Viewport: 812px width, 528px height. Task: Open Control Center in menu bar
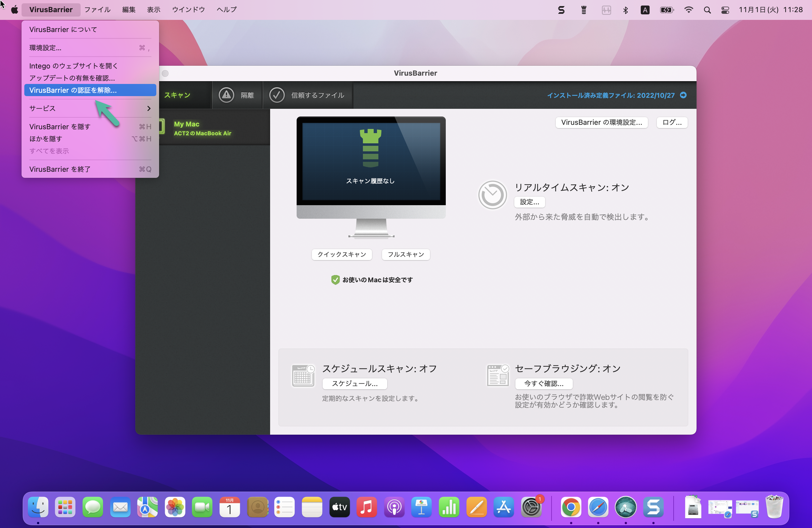[x=725, y=10]
